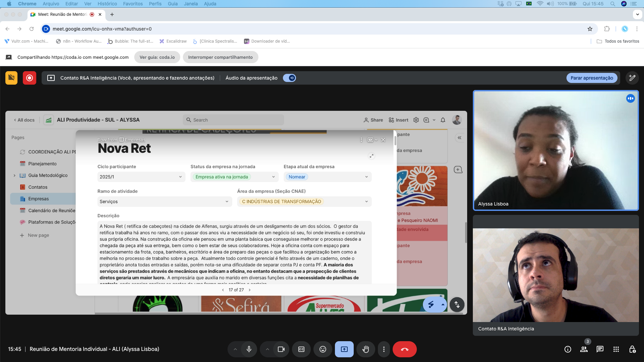Click the red recording indicator button
The width and height of the screenshot is (644, 362).
(30, 78)
